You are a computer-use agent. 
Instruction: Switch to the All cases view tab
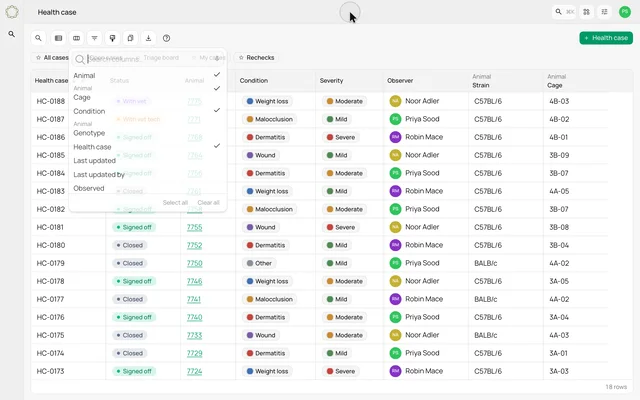tap(51, 58)
